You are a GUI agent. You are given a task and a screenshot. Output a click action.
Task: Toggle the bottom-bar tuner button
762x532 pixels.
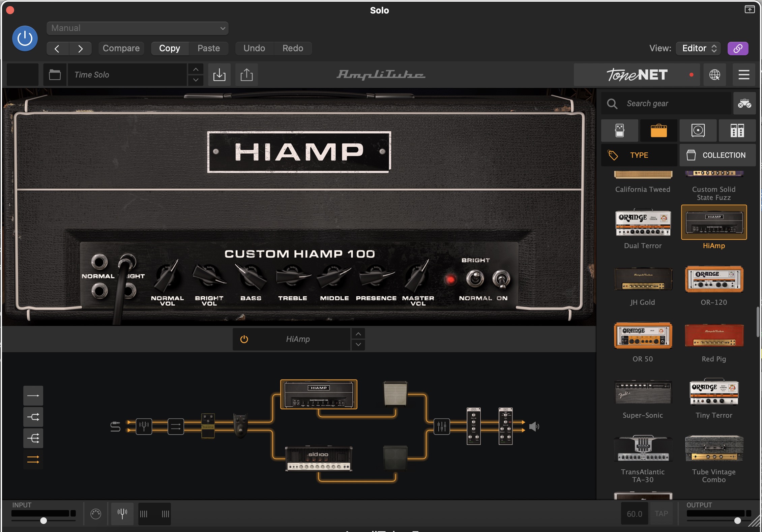tap(122, 513)
